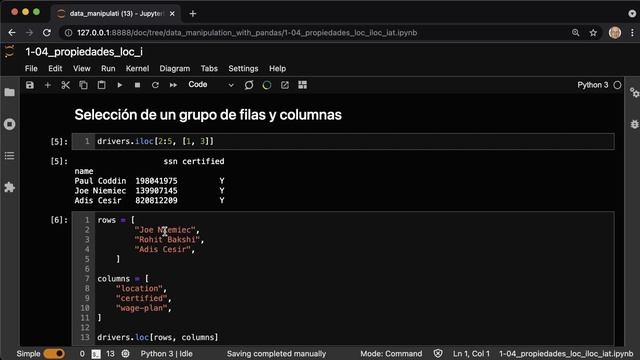Image resolution: width=640 pixels, height=360 pixels.
Task: Insert a new cell with the plus icon
Action: click(x=48, y=85)
